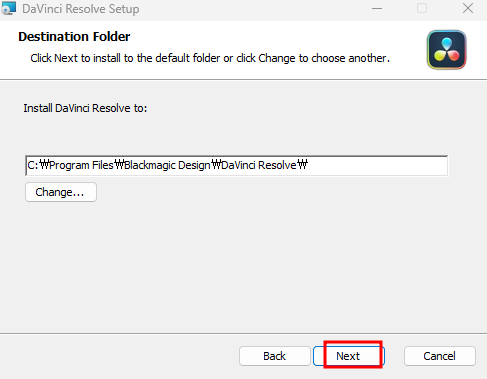Viewport: 487px width, 379px height.
Task: Minimize the DaVinci Resolve Setup window
Action: coord(377,8)
